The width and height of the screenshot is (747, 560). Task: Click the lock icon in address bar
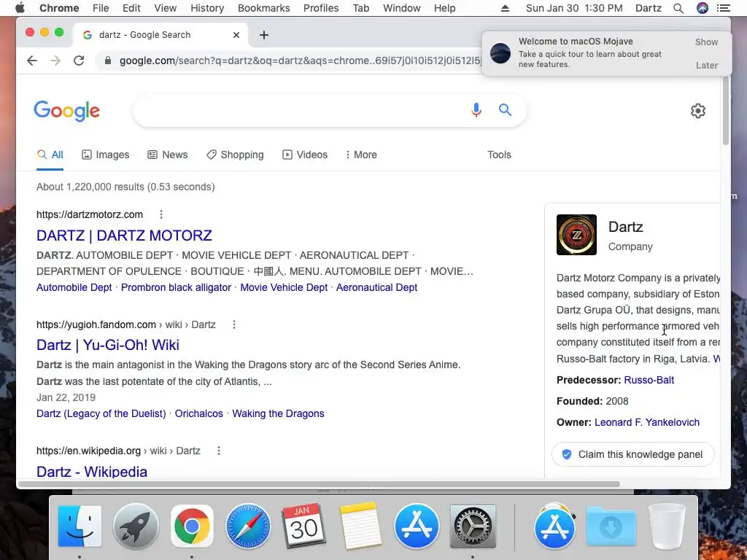pyautogui.click(x=108, y=61)
